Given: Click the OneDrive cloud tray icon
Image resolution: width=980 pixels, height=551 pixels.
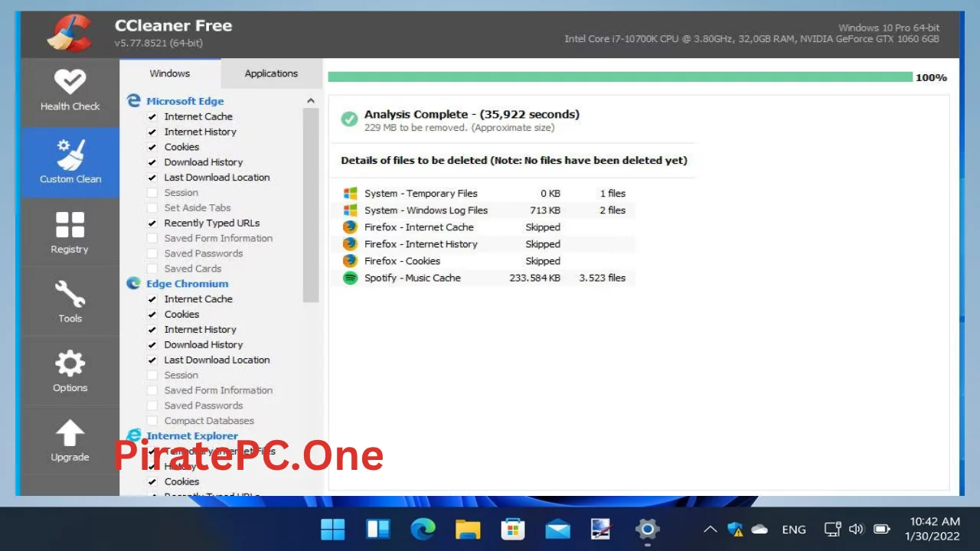Looking at the screenshot, I should 759,529.
